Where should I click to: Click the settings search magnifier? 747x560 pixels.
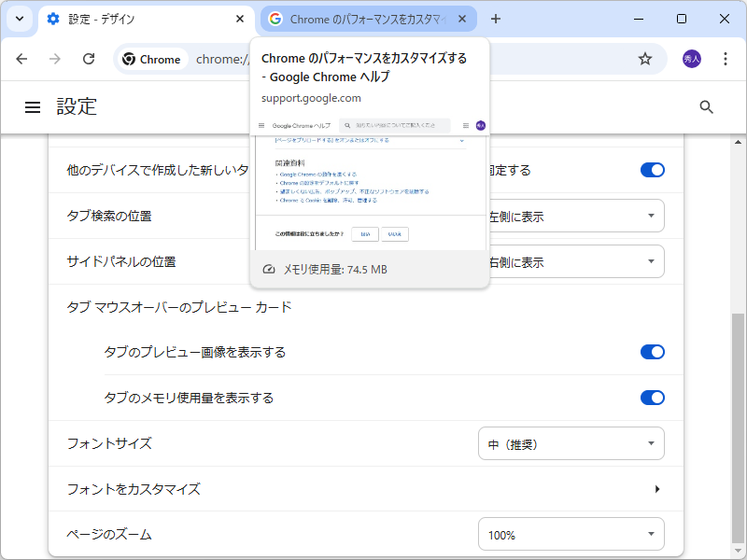tap(706, 106)
